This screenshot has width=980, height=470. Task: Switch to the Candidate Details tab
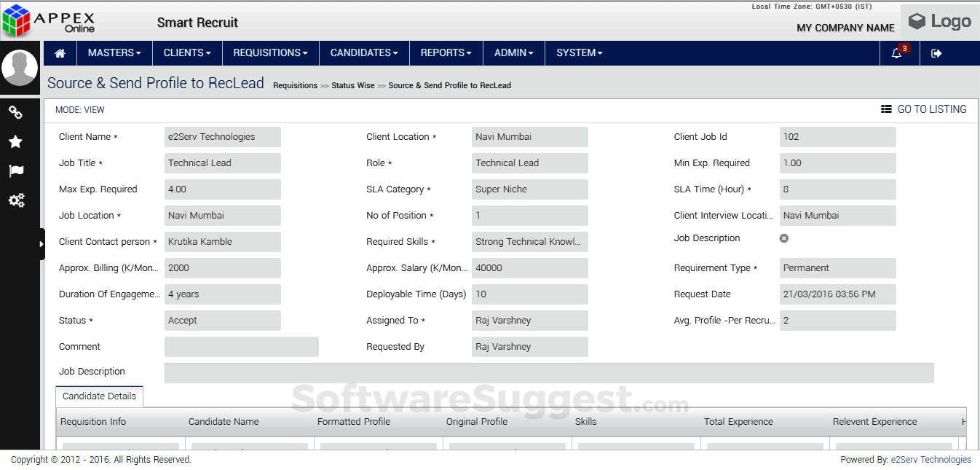(99, 396)
